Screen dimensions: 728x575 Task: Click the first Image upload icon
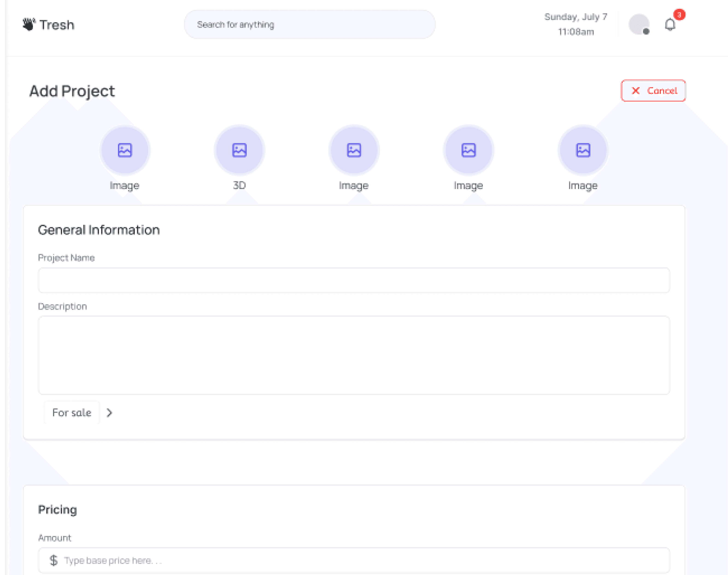125,150
